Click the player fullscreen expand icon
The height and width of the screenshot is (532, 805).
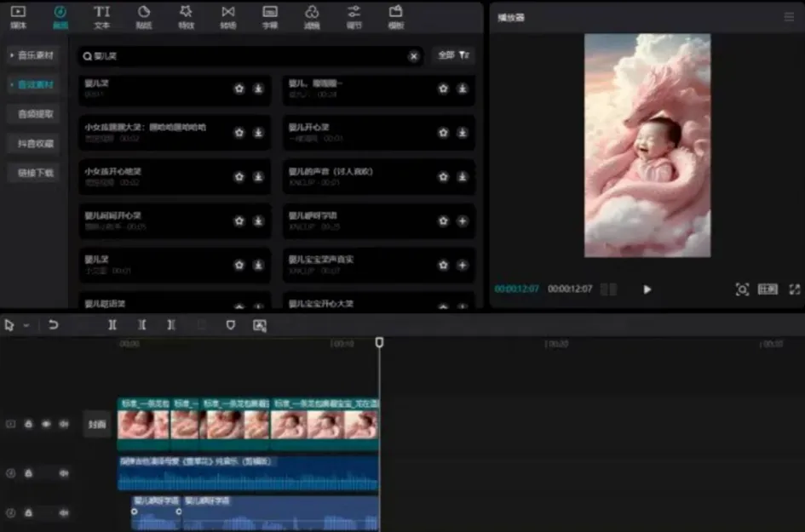[794, 289]
